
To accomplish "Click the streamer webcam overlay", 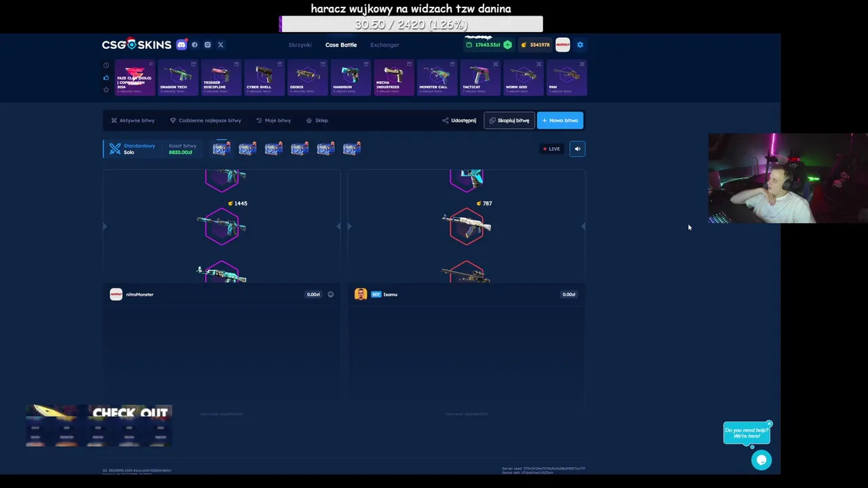I will [788, 178].
